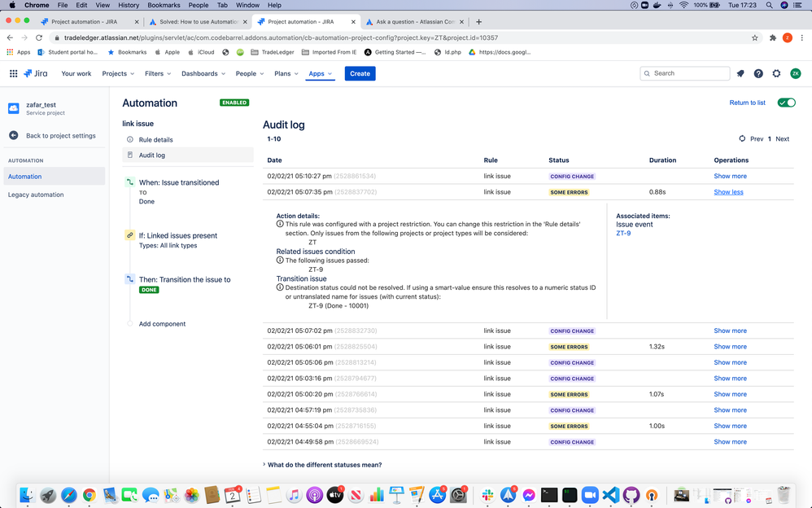Open the Jira help question-mark icon

click(758, 73)
